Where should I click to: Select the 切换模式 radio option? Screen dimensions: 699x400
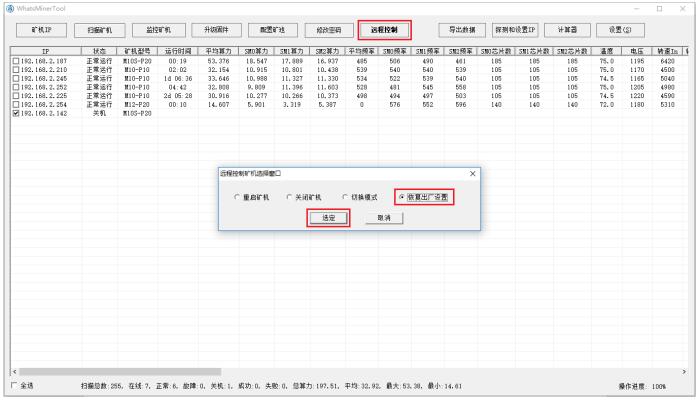point(360,197)
